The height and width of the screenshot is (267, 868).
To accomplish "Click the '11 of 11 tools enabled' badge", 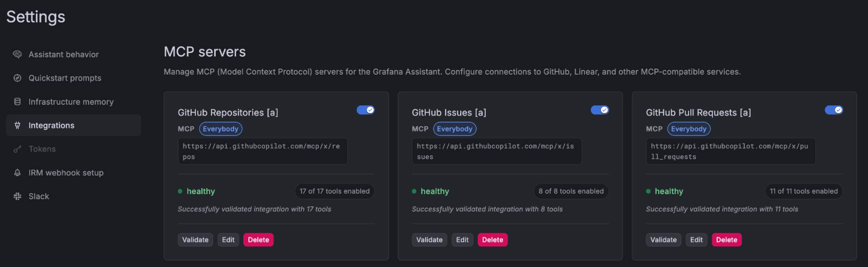I will pyautogui.click(x=804, y=191).
